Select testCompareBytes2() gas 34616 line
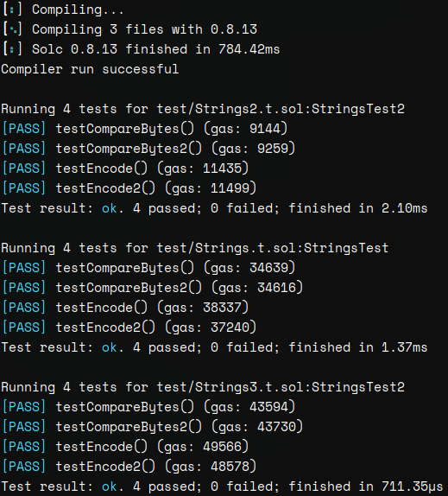 (x=180, y=288)
